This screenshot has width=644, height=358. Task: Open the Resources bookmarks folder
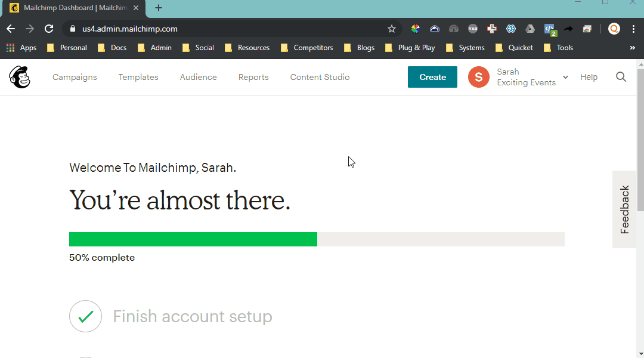247,48
